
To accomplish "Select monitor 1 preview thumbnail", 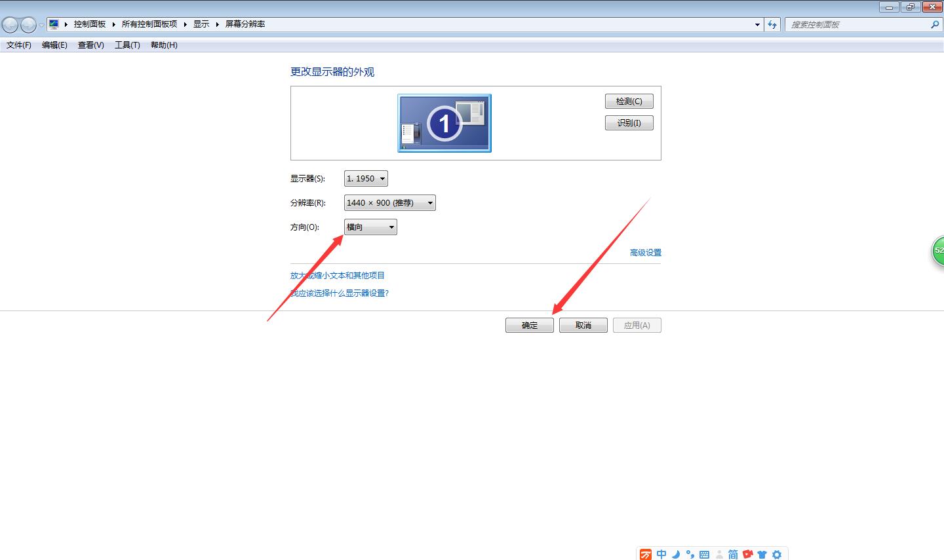I will pos(444,123).
